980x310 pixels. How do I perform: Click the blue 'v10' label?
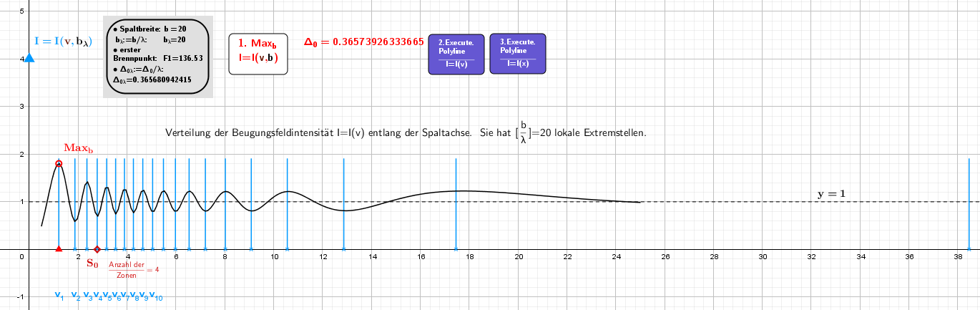point(157,295)
